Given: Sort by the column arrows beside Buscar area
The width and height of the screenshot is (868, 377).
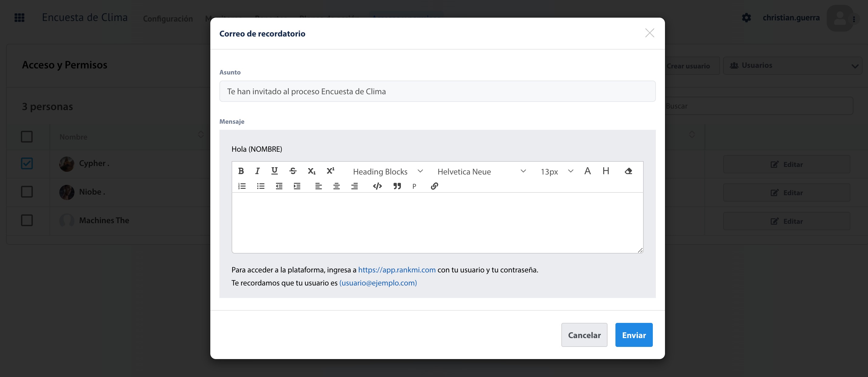Looking at the screenshot, I should pos(692,135).
